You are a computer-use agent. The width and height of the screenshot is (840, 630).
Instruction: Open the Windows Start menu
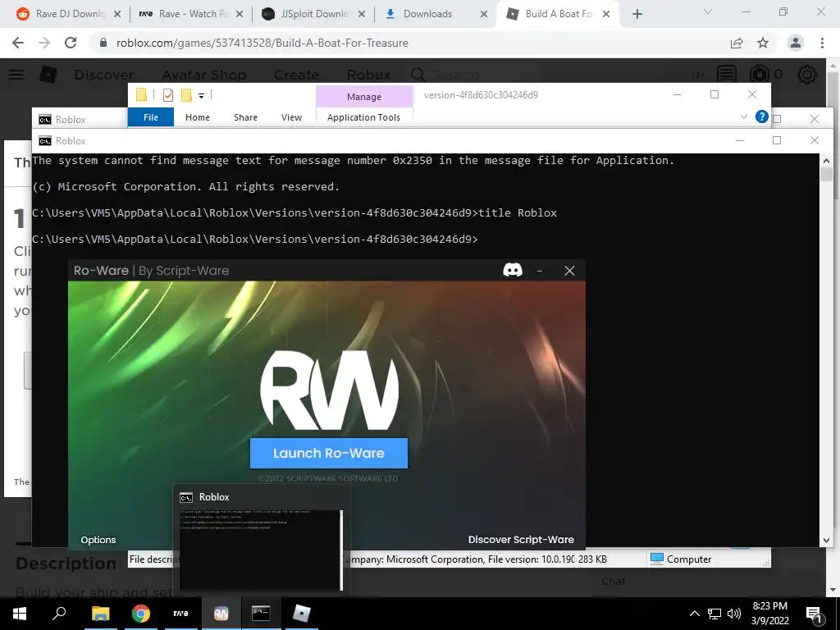click(x=20, y=614)
